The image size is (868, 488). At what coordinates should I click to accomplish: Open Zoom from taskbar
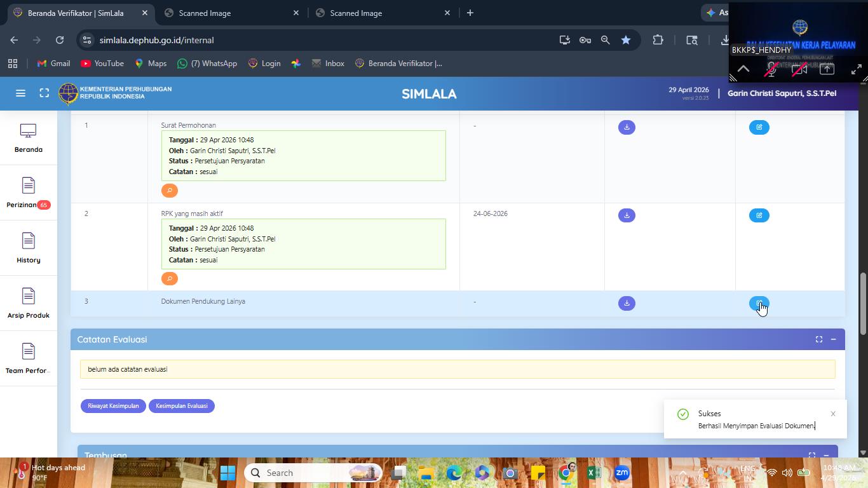point(621,473)
